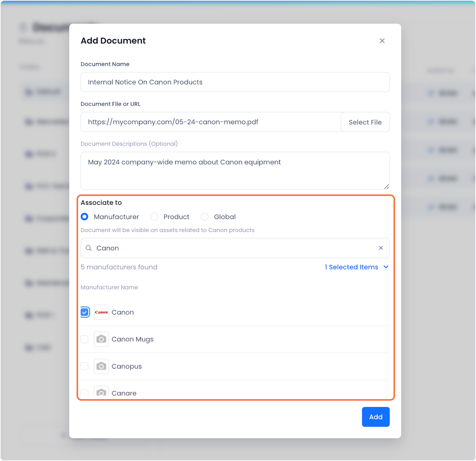Expand the 1 Selected Items dropdown
476x461 pixels.
357,267
